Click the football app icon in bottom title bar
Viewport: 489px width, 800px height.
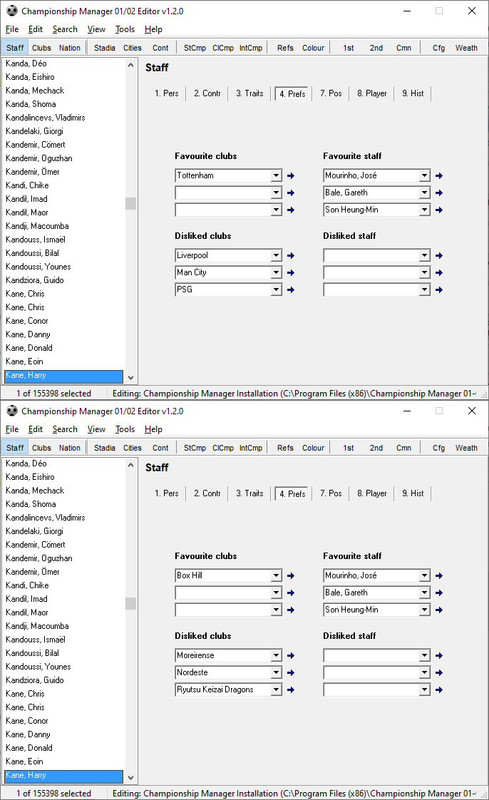[x=12, y=411]
